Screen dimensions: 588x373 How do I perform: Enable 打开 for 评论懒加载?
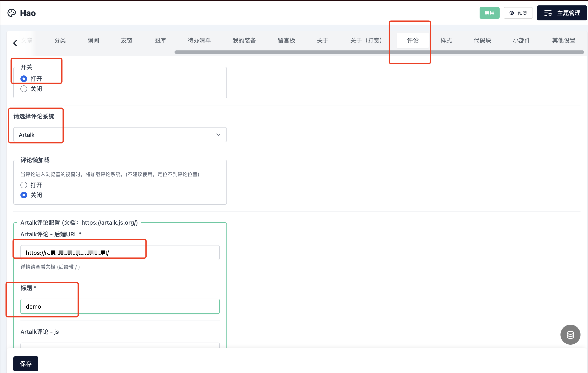[24, 185]
